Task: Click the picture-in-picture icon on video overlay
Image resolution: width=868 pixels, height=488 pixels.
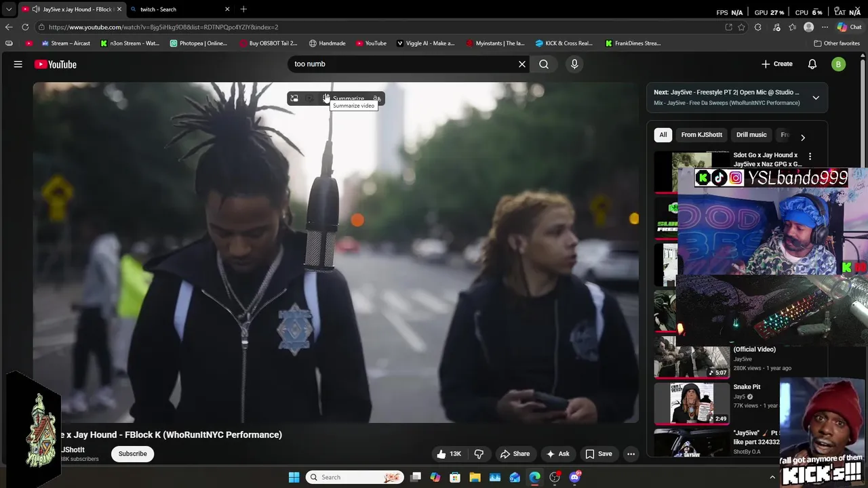Action: pos(294,99)
